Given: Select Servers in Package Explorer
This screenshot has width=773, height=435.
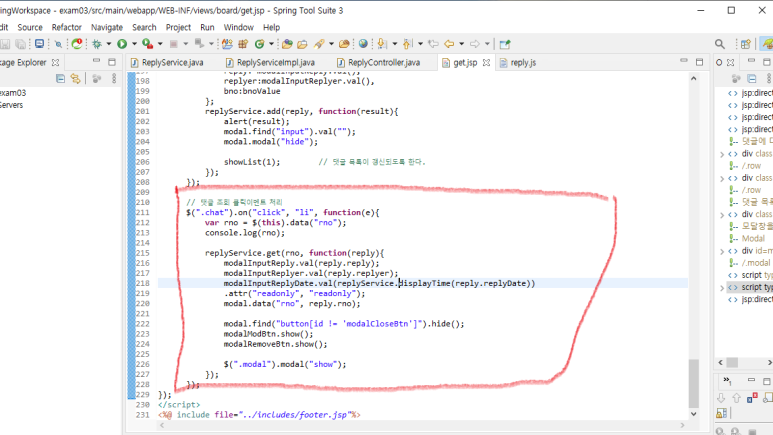Looking at the screenshot, I should 11,105.
